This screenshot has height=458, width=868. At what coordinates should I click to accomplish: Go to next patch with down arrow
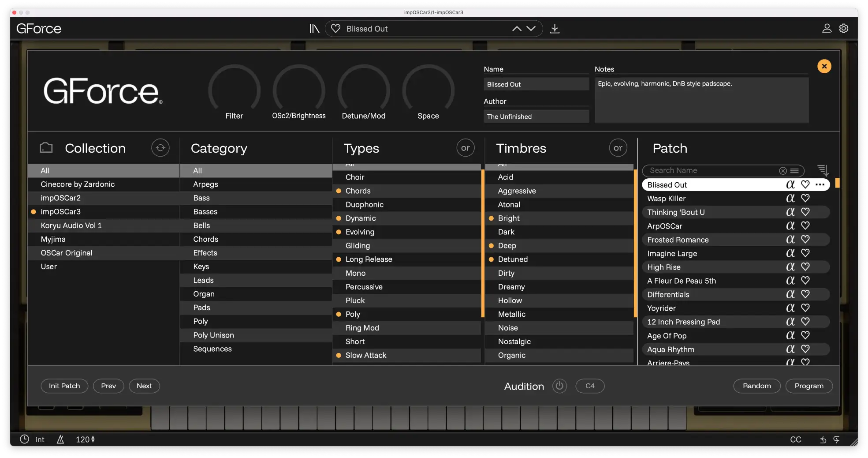click(x=531, y=29)
